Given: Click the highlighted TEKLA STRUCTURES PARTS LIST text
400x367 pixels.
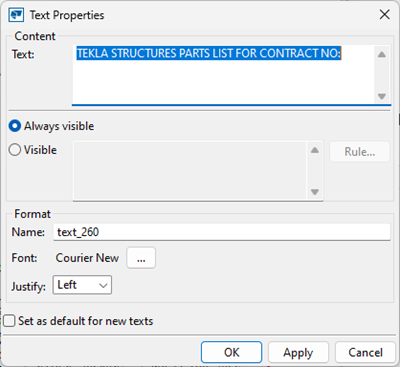Looking at the screenshot, I should click(209, 53).
